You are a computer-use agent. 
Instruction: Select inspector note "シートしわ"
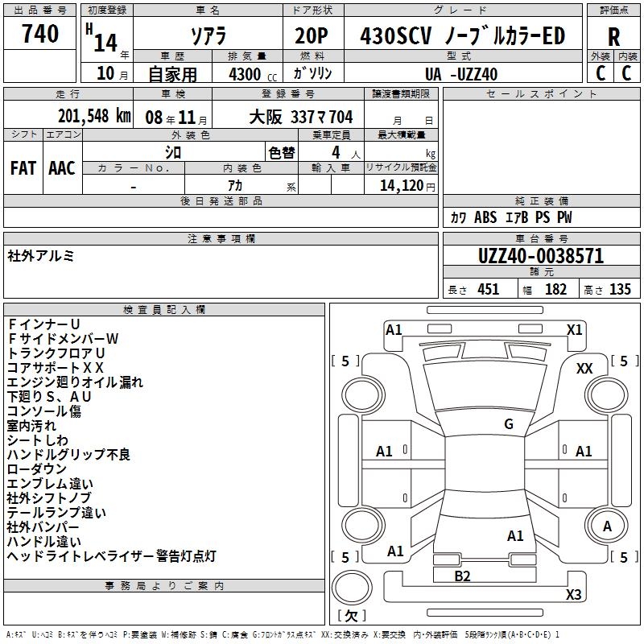point(37,440)
